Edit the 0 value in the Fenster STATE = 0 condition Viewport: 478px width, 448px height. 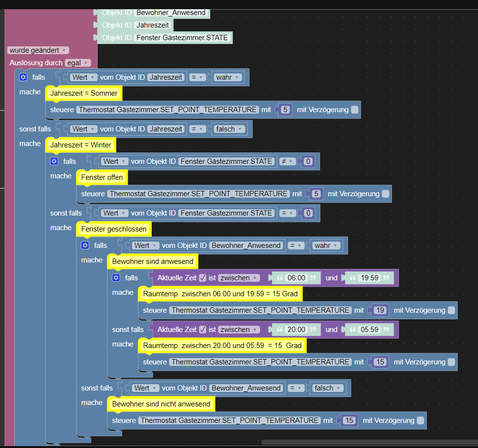308,213
